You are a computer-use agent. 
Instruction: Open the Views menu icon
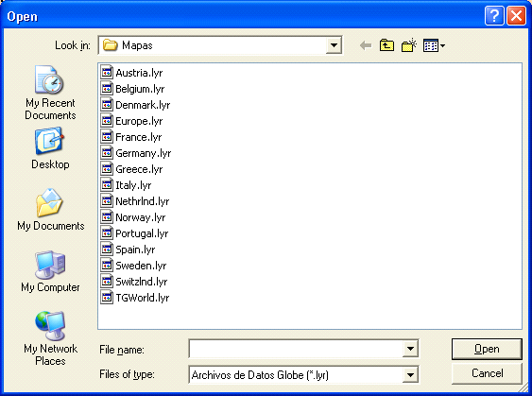pyautogui.click(x=434, y=45)
